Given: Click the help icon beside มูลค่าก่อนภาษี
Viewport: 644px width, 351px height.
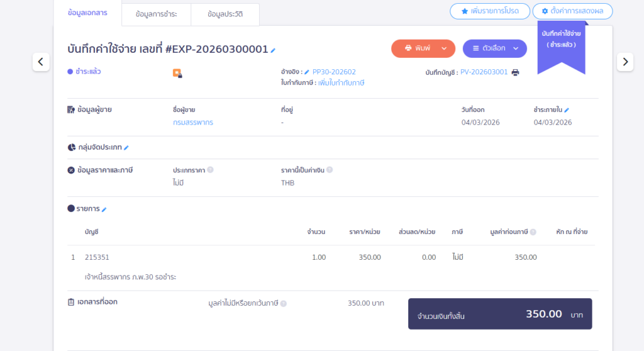Looking at the screenshot, I should coord(533,232).
